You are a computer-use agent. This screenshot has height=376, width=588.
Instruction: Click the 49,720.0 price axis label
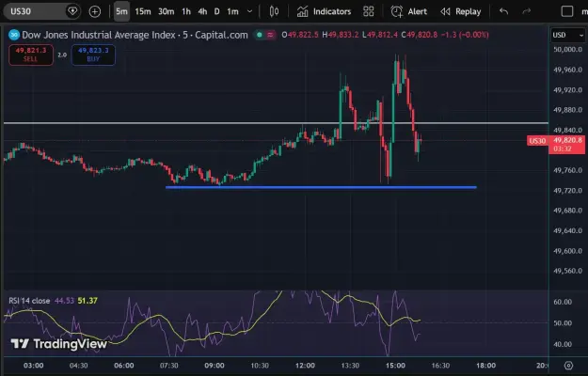[x=567, y=191]
